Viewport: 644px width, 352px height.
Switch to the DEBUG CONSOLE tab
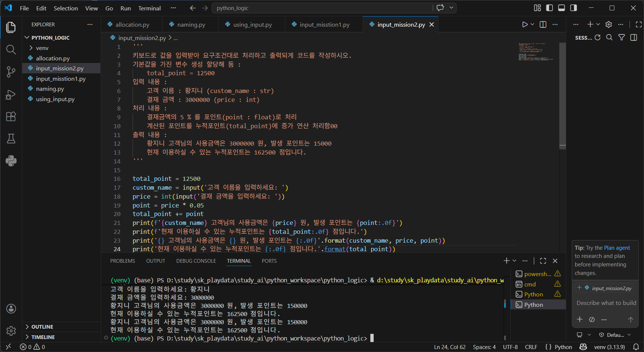coord(196,261)
